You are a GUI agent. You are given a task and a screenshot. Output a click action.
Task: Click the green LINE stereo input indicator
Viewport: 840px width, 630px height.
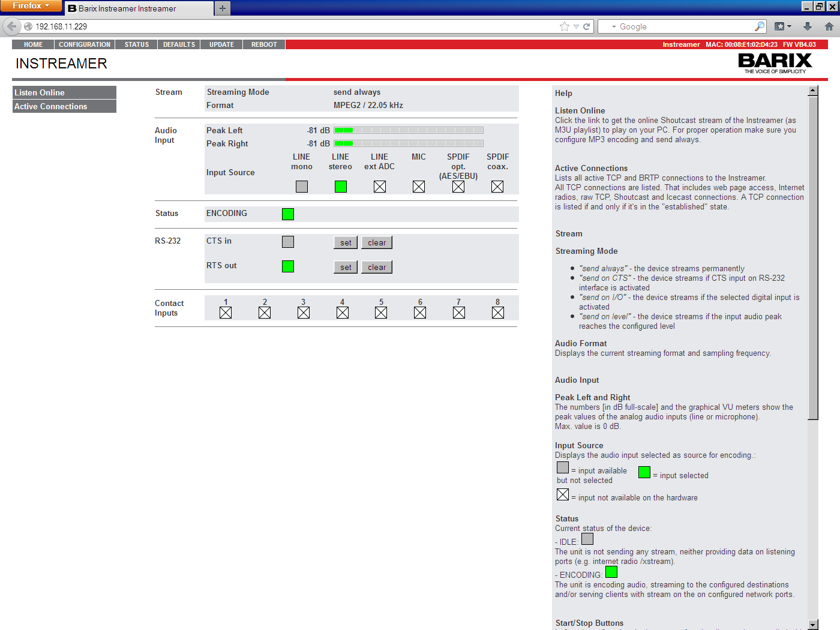click(341, 187)
